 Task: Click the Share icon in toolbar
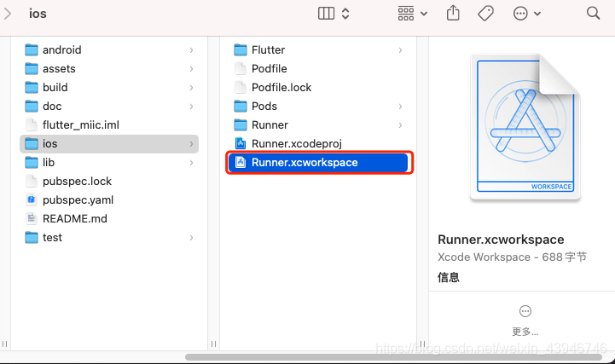[x=453, y=13]
